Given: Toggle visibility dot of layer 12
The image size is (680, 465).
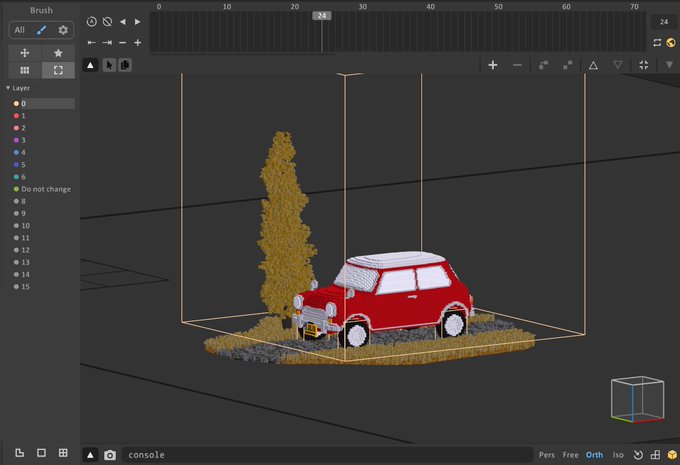Looking at the screenshot, I should point(16,250).
